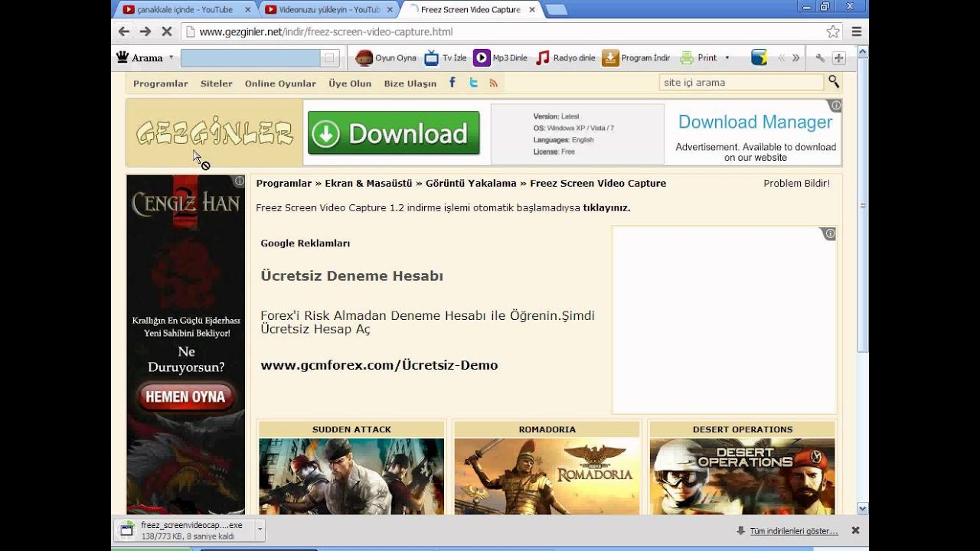Viewport: 980px width, 551px height.
Task: Close the Videonuzu yükleyin YouTube tab
Action: 390,10
